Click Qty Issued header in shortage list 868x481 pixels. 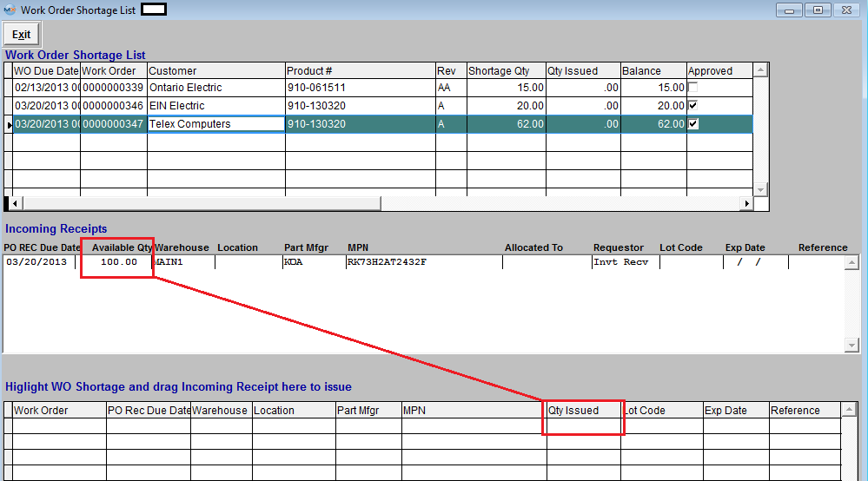(x=583, y=71)
